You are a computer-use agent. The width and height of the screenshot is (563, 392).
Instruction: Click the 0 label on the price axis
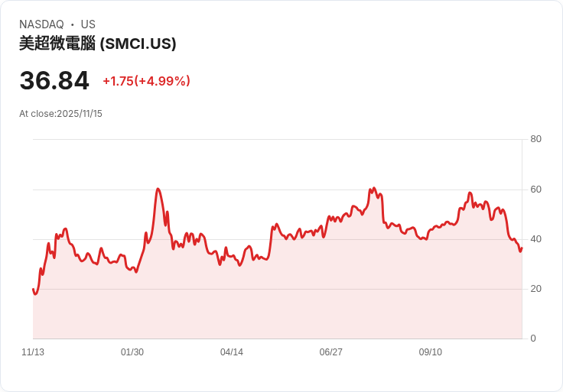click(x=533, y=339)
